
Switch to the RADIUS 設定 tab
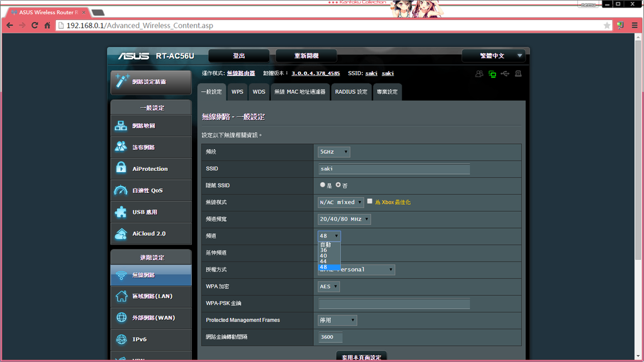pyautogui.click(x=351, y=92)
